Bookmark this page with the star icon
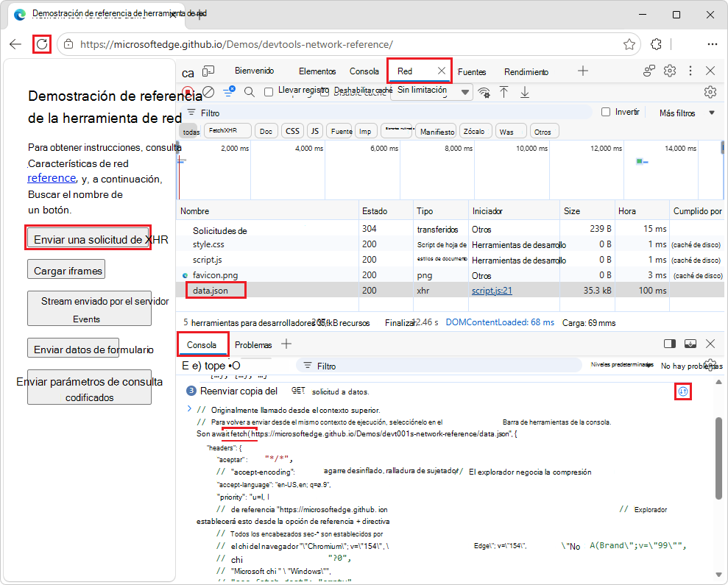Viewport: 728px width, 585px height. pos(629,44)
